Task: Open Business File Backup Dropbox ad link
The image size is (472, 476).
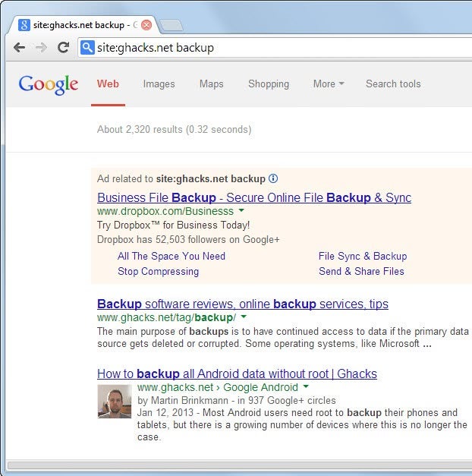Action: pos(254,197)
